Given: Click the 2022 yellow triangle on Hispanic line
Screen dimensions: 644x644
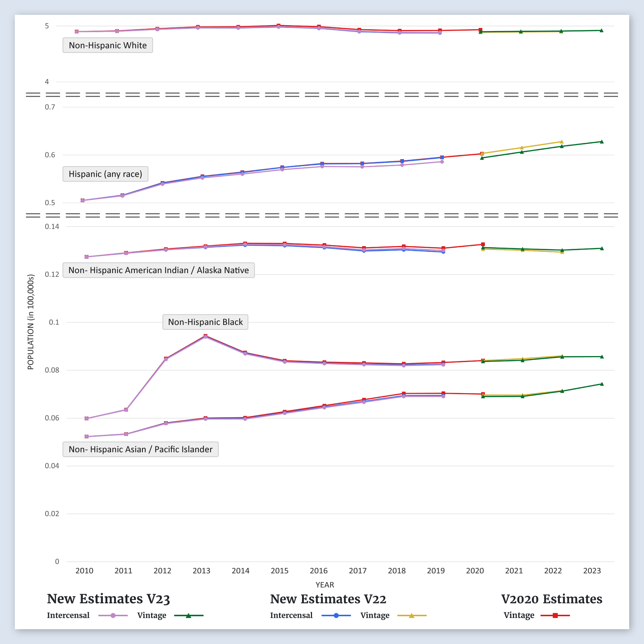Looking at the screenshot, I should [561, 142].
